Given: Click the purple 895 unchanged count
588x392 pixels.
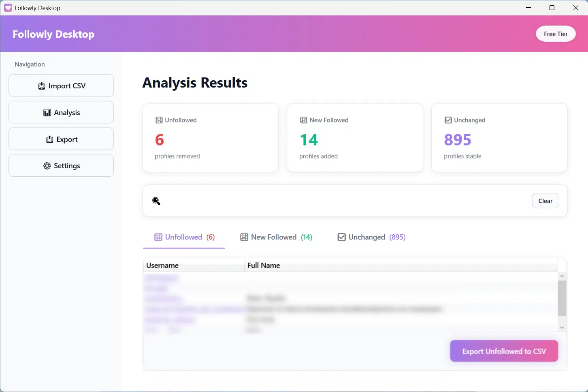Looking at the screenshot, I should (458, 140).
